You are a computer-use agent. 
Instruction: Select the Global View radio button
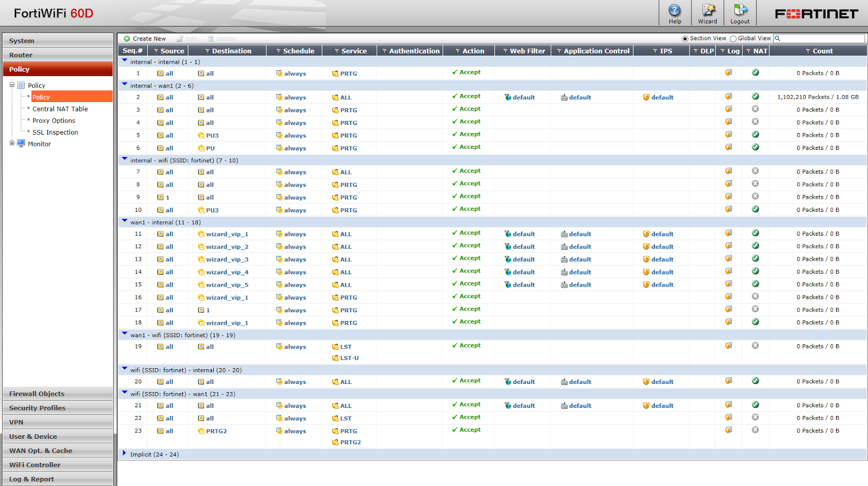click(x=733, y=39)
